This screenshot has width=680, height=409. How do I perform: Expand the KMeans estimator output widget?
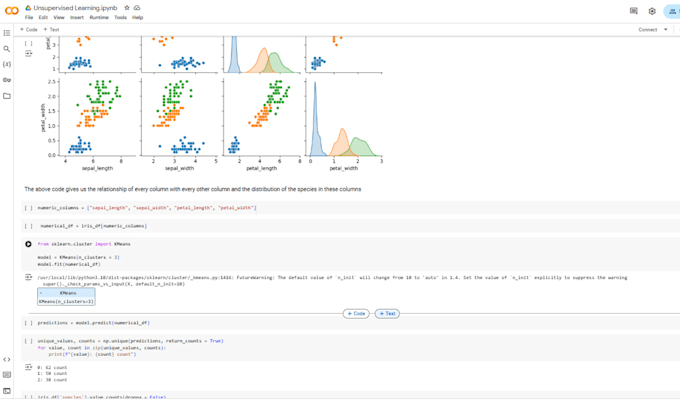(x=42, y=294)
